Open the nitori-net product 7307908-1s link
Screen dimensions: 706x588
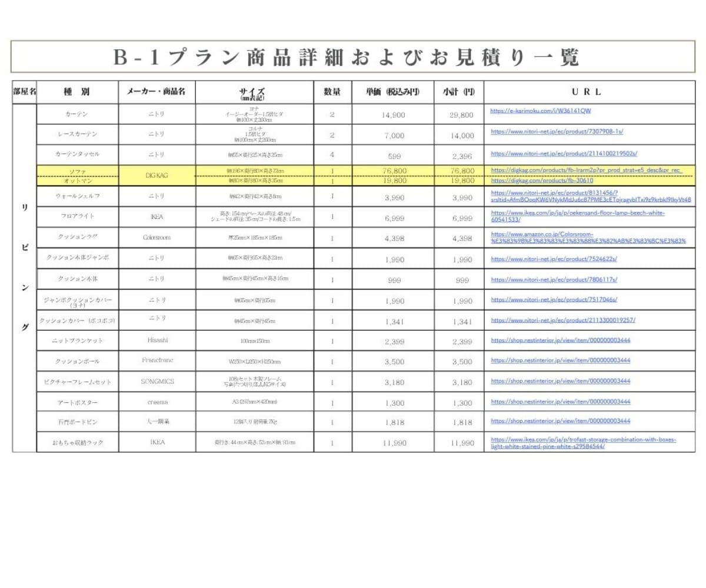click(x=557, y=132)
